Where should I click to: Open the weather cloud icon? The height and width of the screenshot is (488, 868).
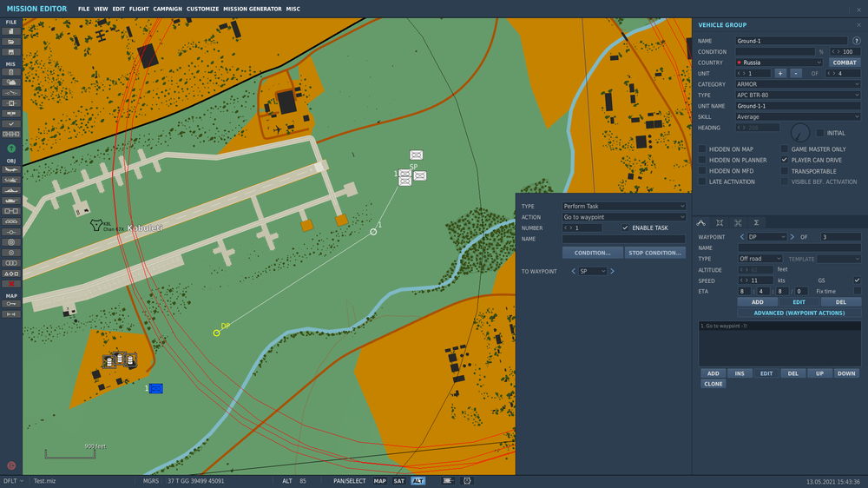click(x=11, y=82)
